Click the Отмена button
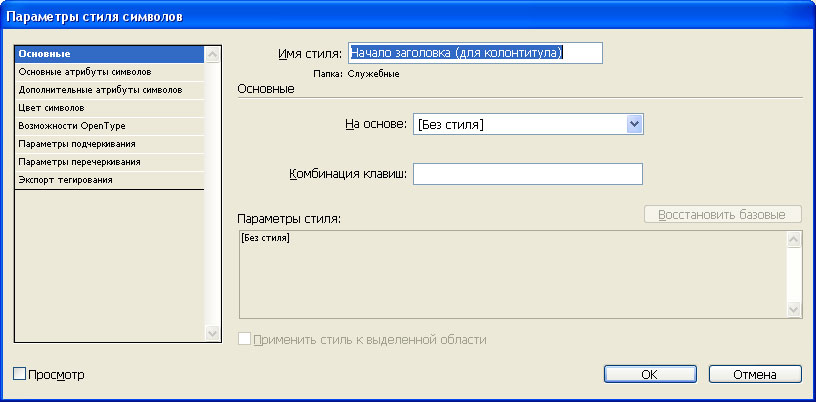Image resolution: width=816 pixels, height=402 pixels. (x=755, y=374)
